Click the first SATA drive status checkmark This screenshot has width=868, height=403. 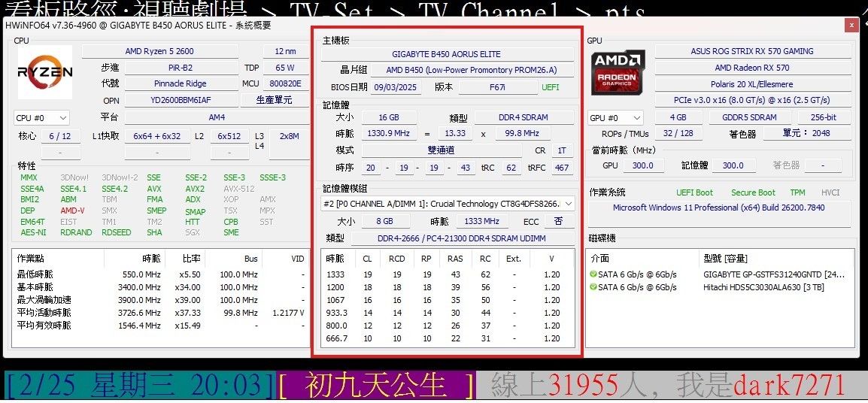click(x=593, y=274)
